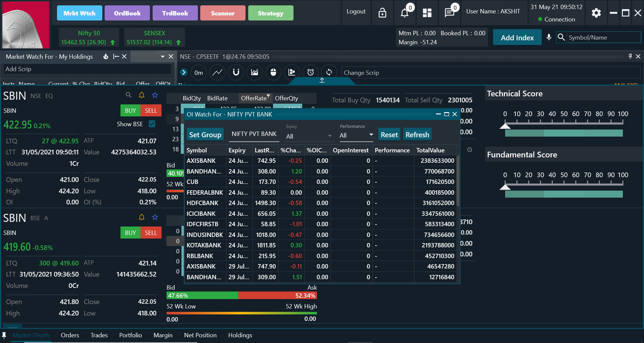Click the magnet icon in scrip toolbar
Screen dimensions: 644x343
coord(236,72)
